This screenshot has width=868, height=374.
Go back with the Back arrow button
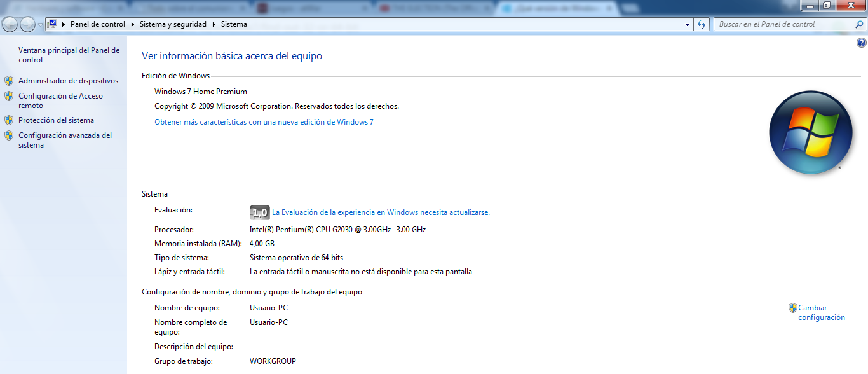click(x=10, y=24)
